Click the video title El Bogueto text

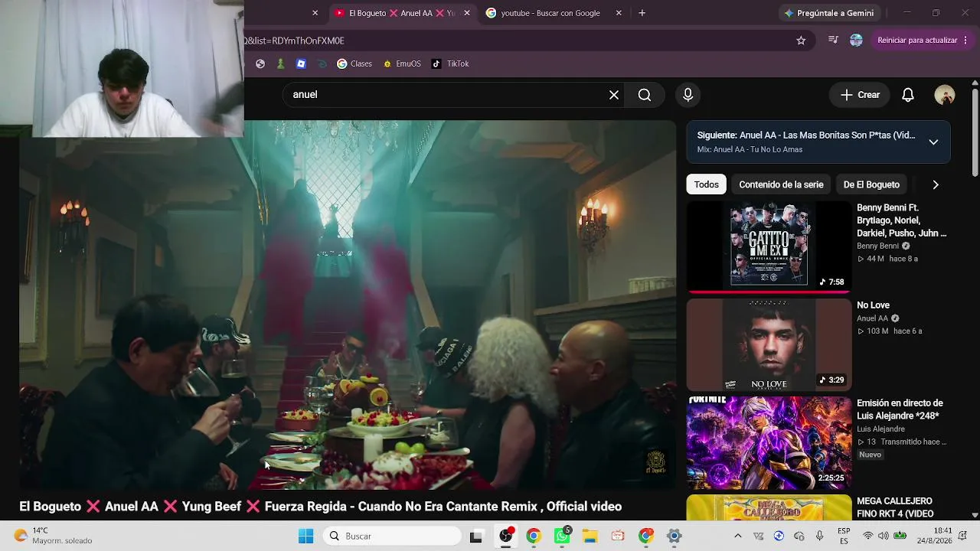320,507
